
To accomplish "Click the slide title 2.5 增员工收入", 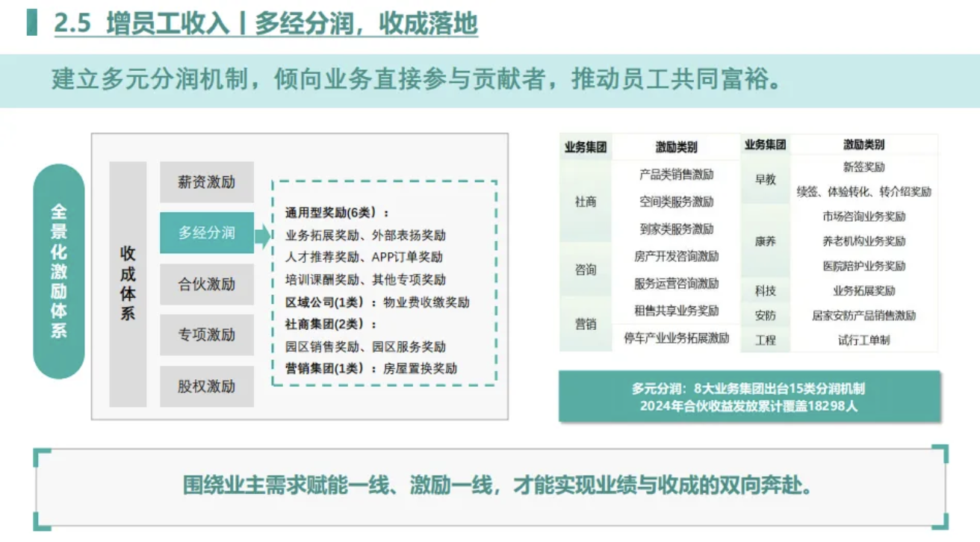I will (x=266, y=24).
